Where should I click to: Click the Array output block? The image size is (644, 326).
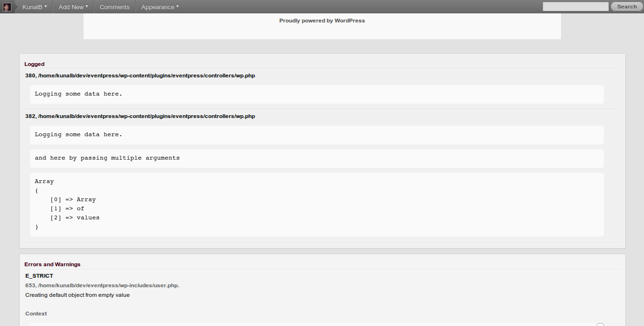317,205
